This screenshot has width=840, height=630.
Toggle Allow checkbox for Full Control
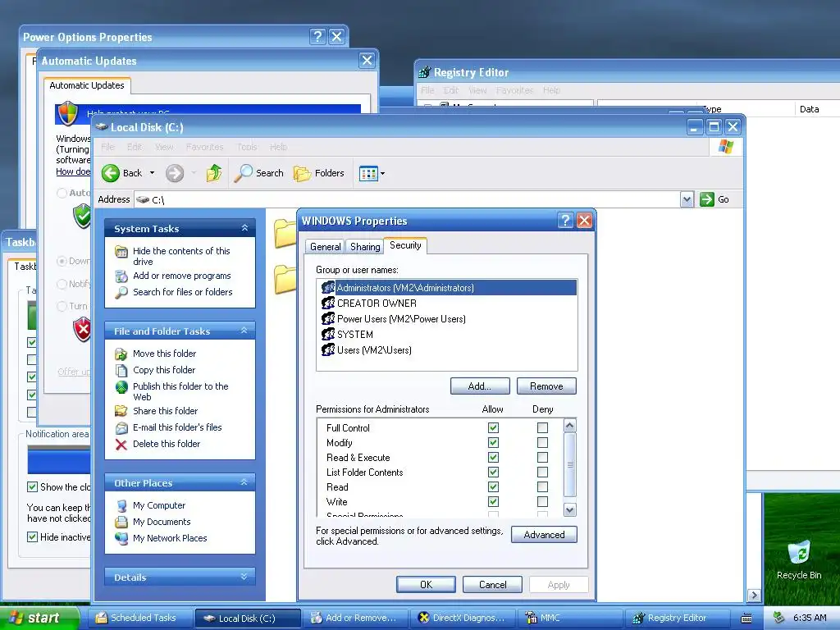click(493, 427)
